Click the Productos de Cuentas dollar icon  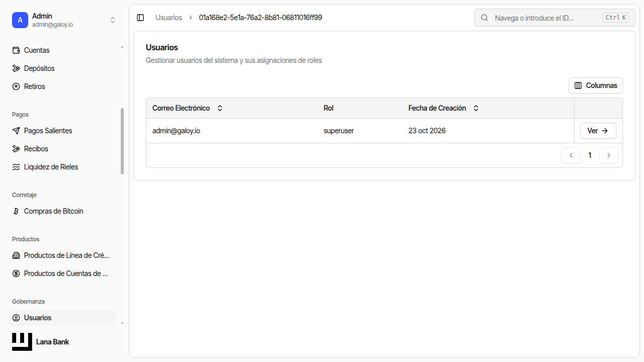click(x=16, y=274)
